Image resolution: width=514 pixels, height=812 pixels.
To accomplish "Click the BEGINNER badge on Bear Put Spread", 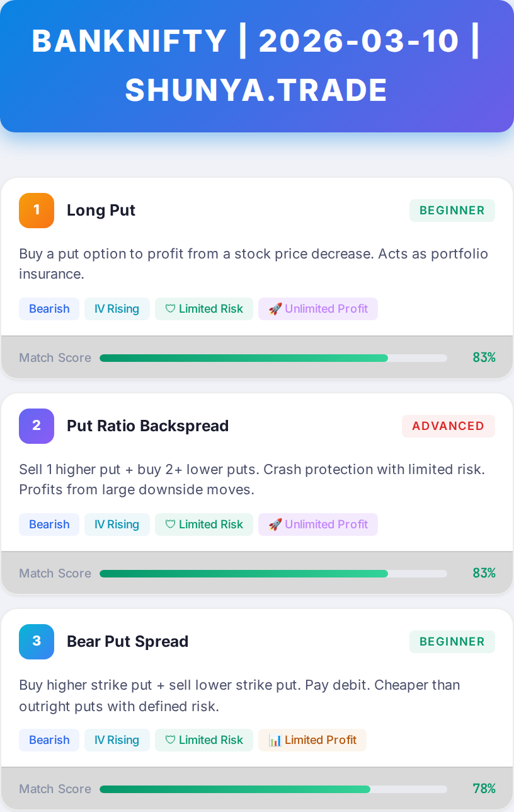I will pos(452,642).
